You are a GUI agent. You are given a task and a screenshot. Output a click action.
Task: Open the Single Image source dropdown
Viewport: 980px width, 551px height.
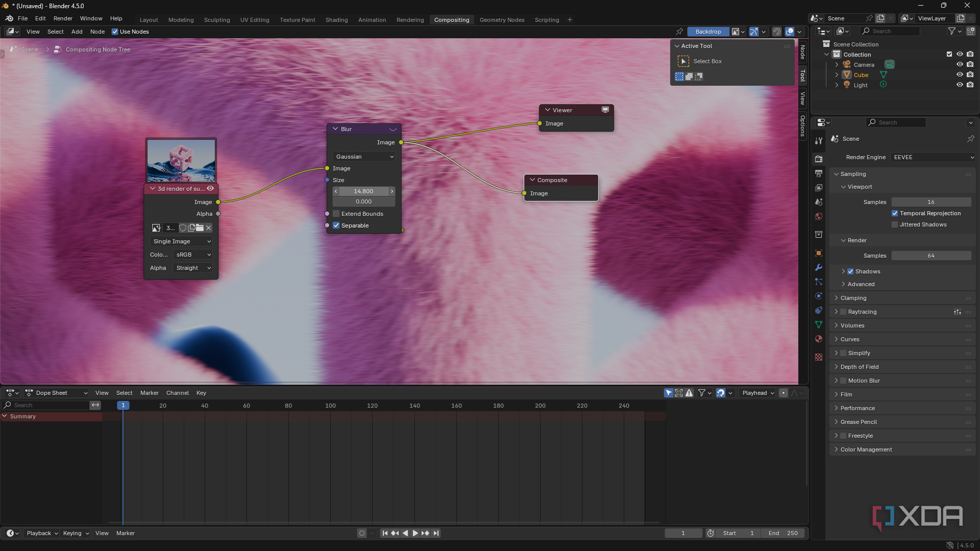coord(181,241)
